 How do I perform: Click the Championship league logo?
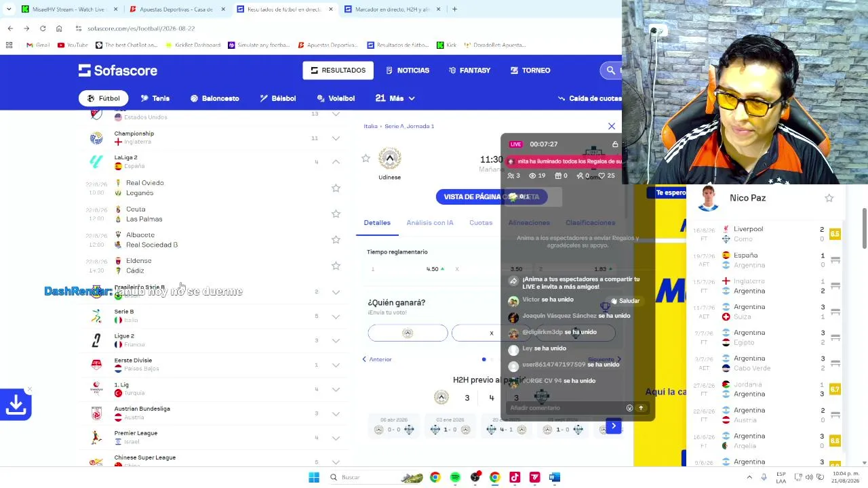(96, 138)
